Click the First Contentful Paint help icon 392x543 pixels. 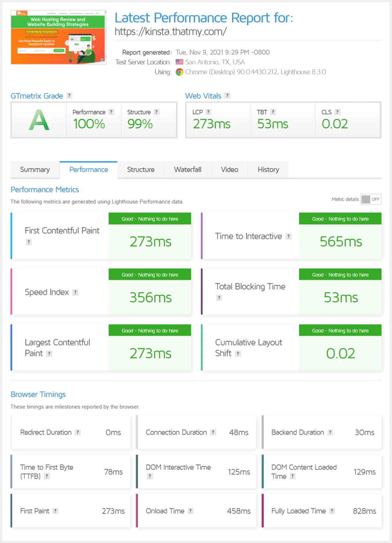(28, 241)
